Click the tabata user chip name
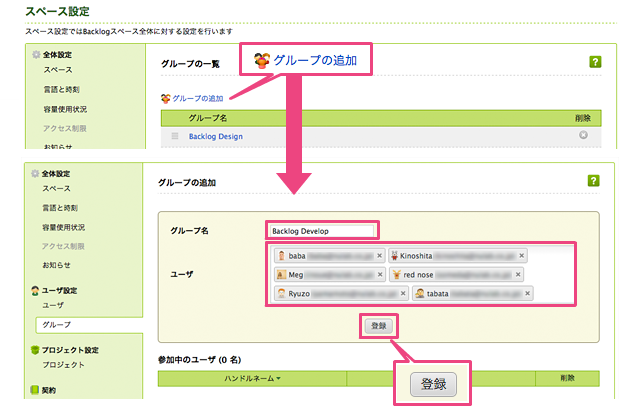This screenshot has width=621, height=406. pyautogui.click(x=438, y=294)
